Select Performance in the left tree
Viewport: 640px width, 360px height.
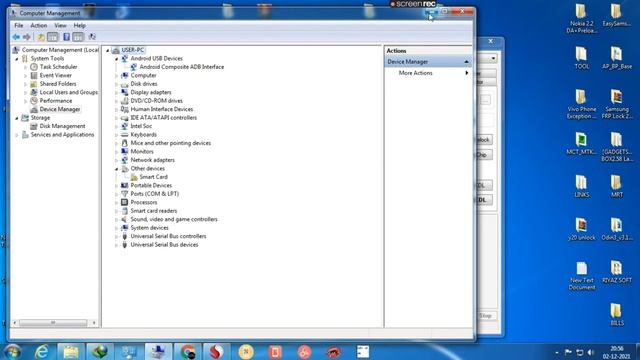tap(56, 101)
